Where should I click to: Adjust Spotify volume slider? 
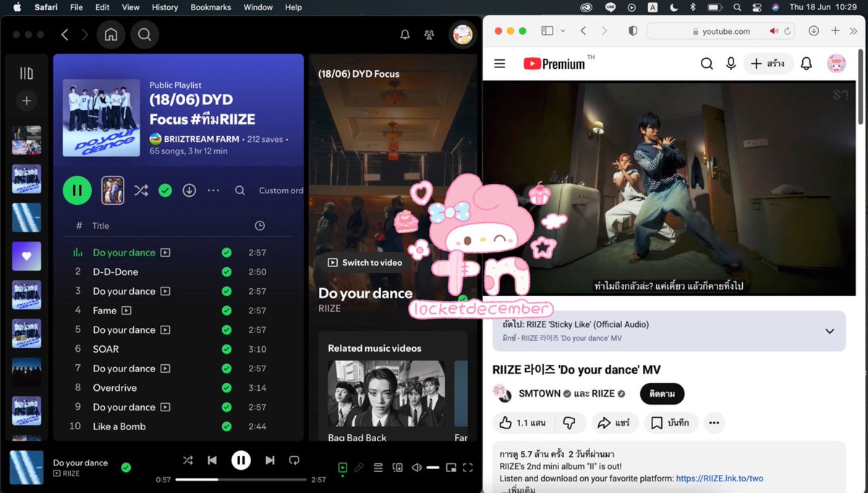tap(433, 468)
